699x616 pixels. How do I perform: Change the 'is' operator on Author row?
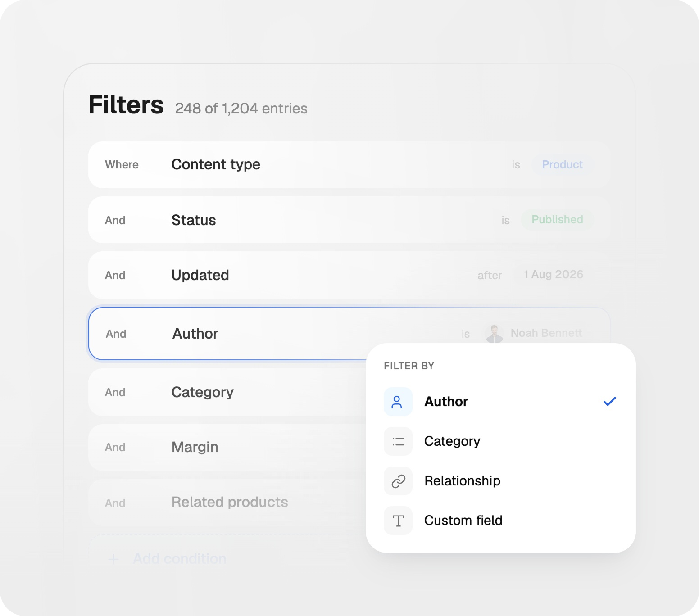(x=465, y=334)
